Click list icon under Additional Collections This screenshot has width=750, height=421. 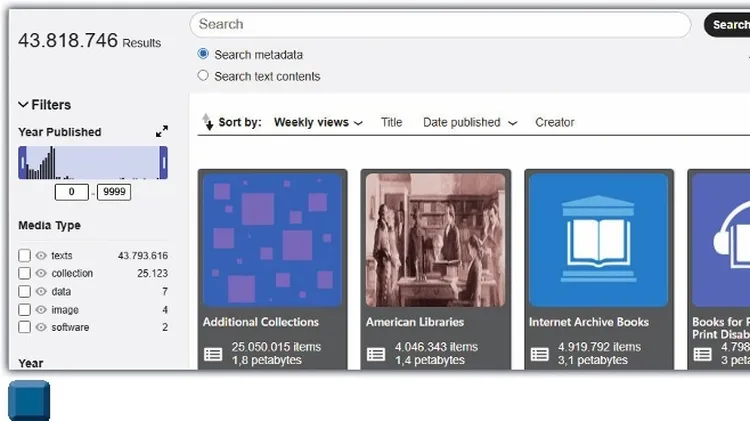click(x=213, y=354)
